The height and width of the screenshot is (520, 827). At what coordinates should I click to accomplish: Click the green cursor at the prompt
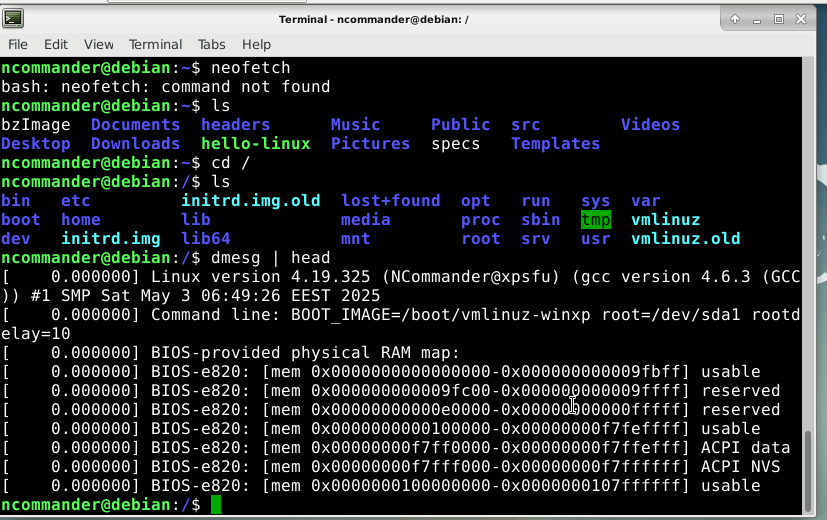[x=216, y=505]
